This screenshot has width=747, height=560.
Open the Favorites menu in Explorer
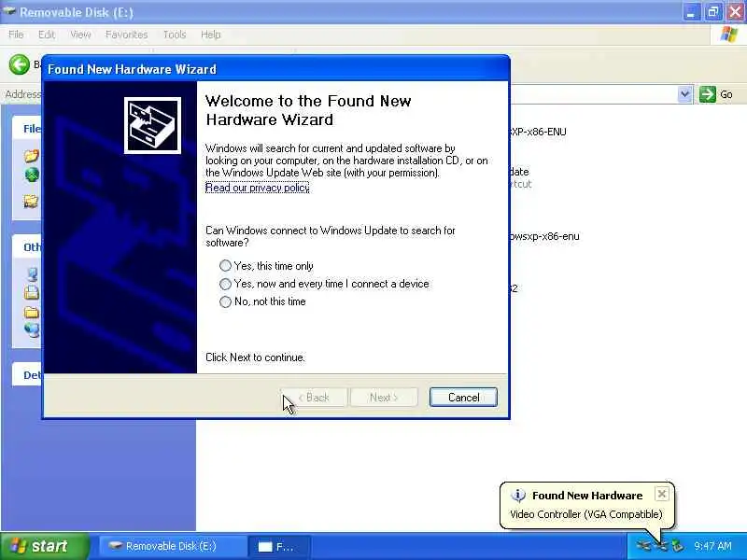127,35
